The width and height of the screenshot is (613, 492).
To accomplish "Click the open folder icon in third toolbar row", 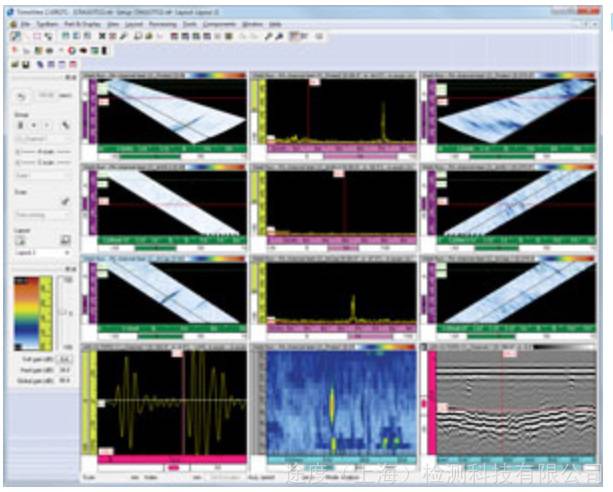I will coord(15,64).
